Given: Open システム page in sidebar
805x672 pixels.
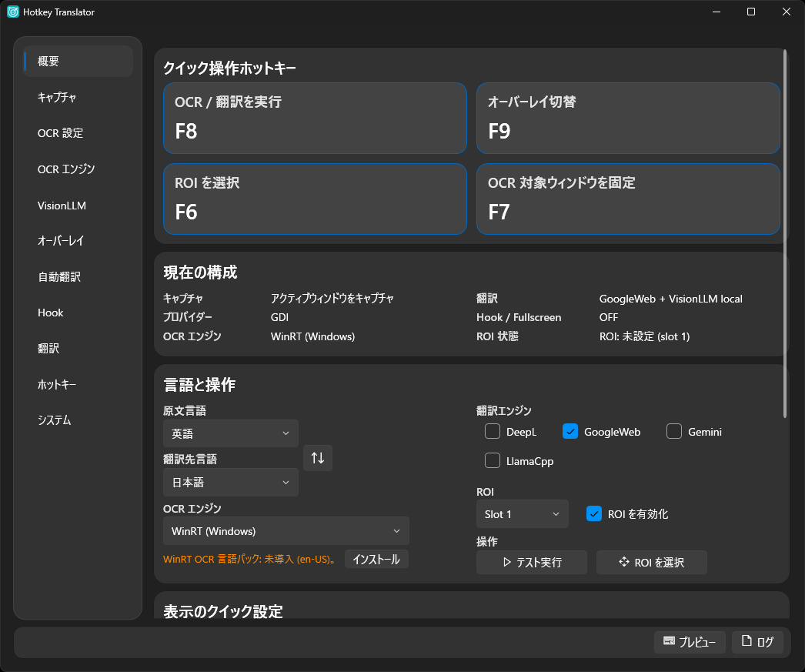Looking at the screenshot, I should (x=78, y=420).
